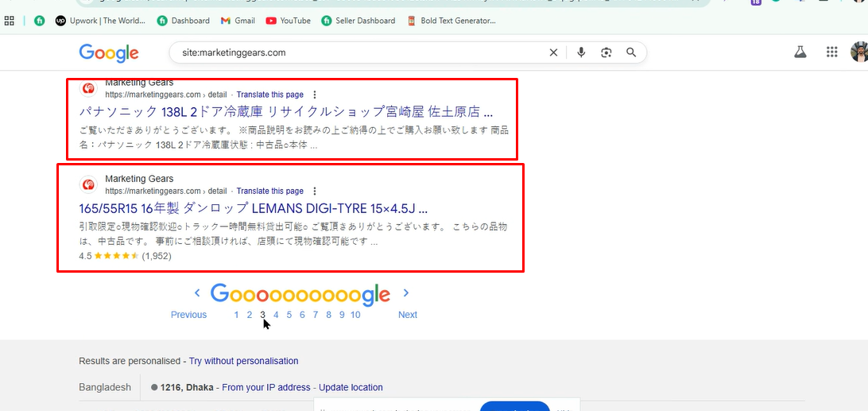Go to results page 9
Screen dimensions: 868x411
[x=342, y=315]
